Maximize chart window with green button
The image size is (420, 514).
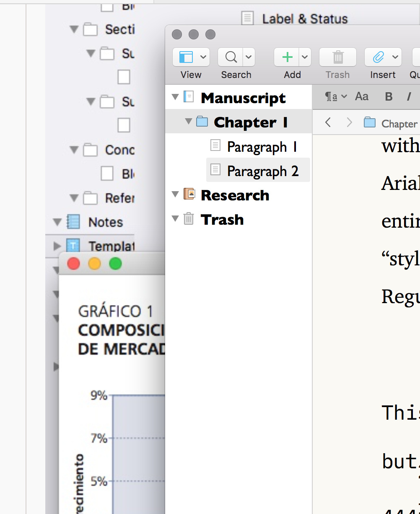click(115, 264)
